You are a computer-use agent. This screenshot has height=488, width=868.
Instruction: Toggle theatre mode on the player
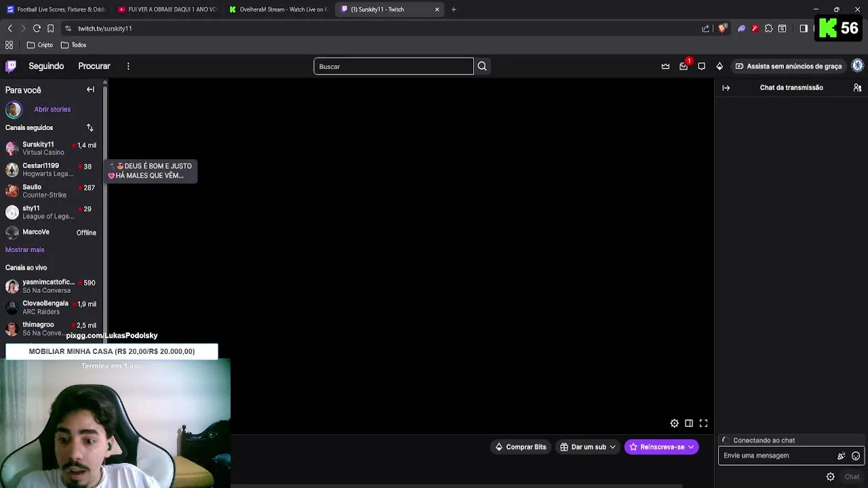pyautogui.click(x=689, y=423)
